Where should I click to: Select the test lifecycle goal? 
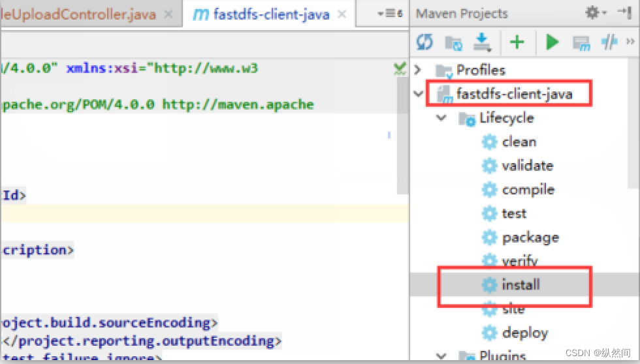click(514, 213)
